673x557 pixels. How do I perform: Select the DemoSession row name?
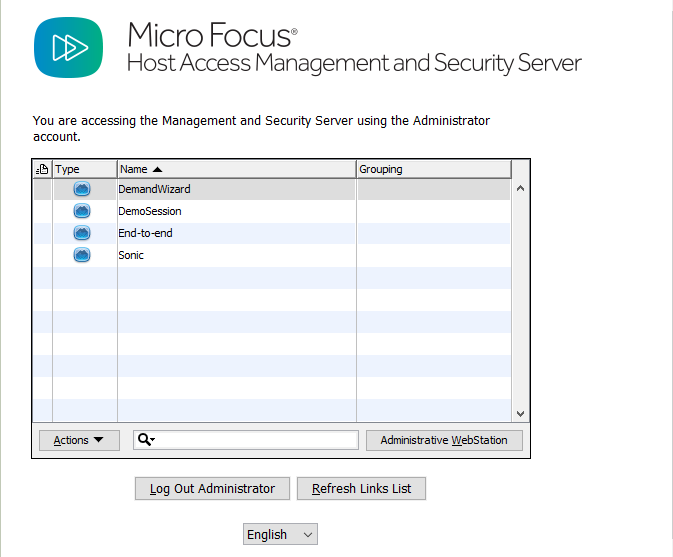click(150, 211)
